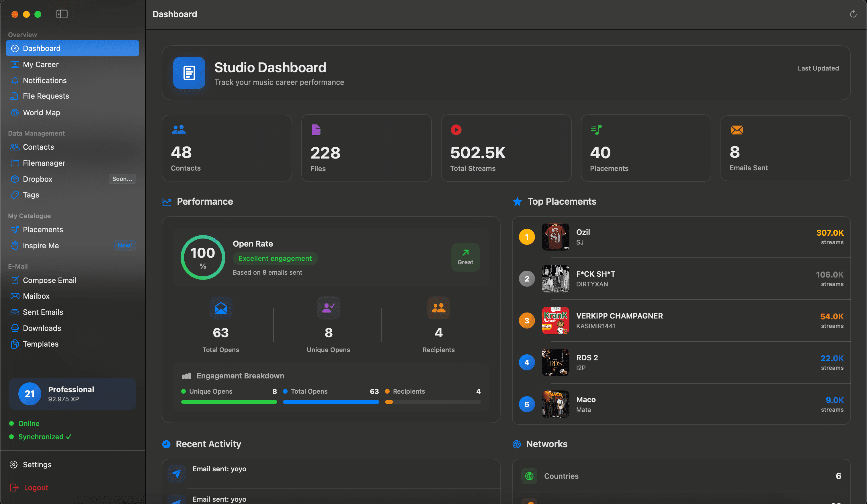This screenshot has height=504, width=867.
Task: Open the Notifications section in the sidebar
Action: (x=45, y=80)
